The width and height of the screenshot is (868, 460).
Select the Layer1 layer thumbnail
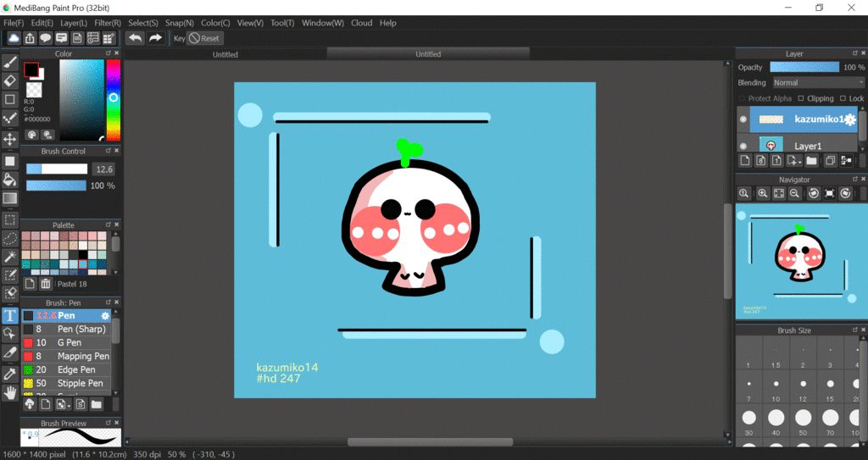[x=771, y=146]
